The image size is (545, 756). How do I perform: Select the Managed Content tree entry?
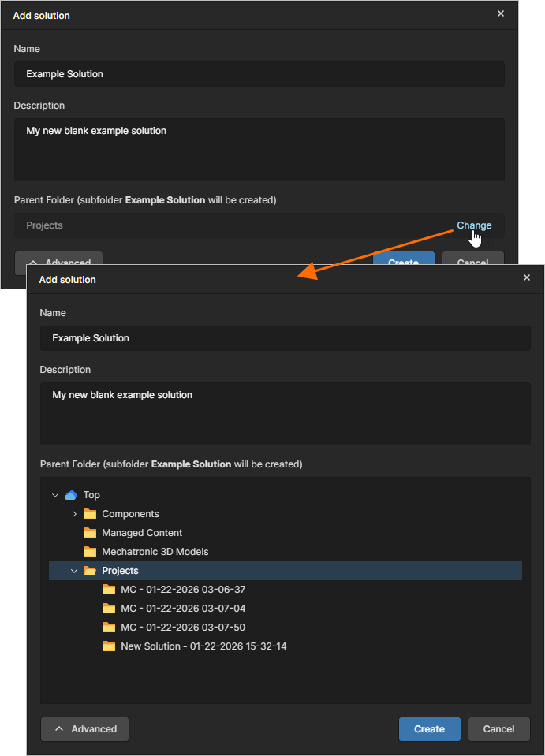pos(142,533)
